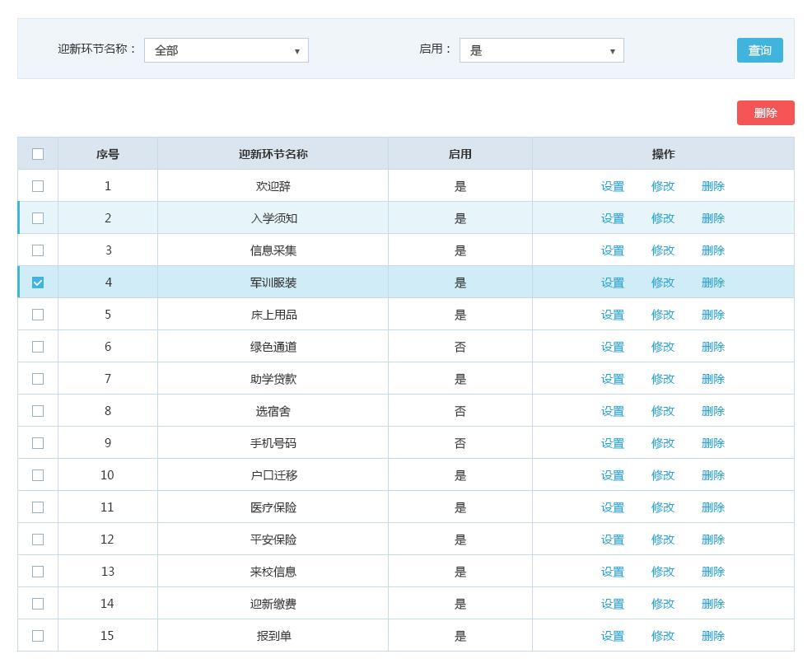Click 设置 for 军训服装 row
Image resolution: width=812 pixels, height=668 pixels.
(612, 283)
